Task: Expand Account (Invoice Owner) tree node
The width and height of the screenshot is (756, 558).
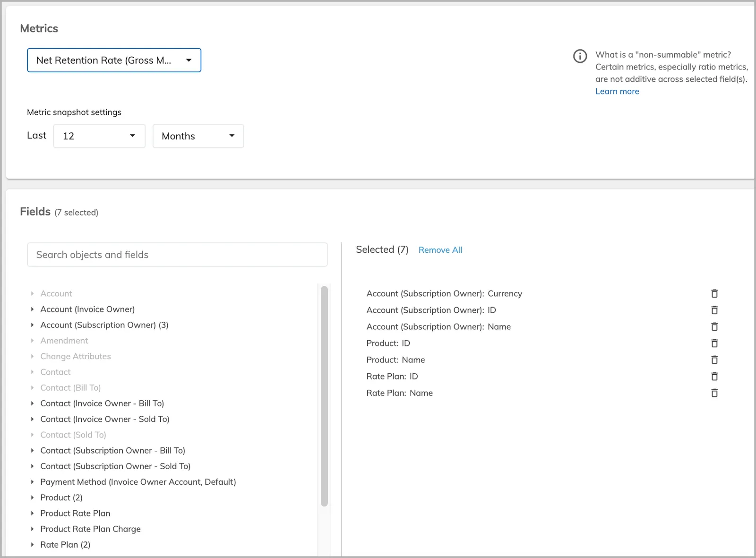Action: point(32,309)
